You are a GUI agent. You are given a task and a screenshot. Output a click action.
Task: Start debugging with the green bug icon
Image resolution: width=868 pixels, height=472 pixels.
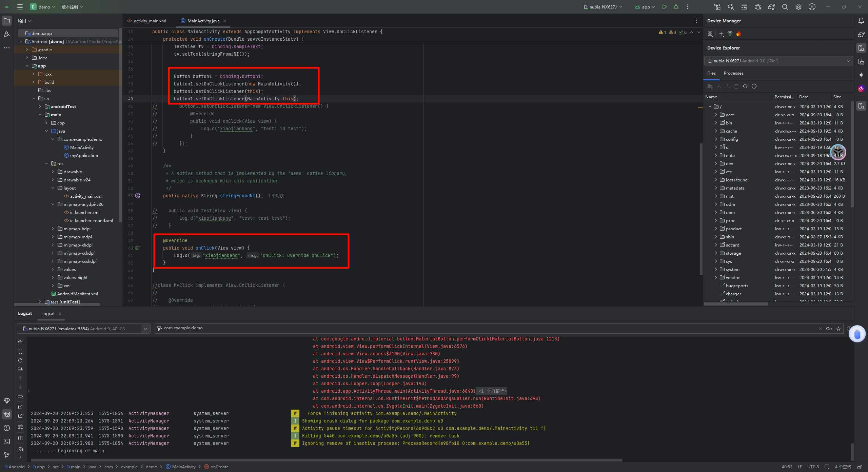(676, 7)
